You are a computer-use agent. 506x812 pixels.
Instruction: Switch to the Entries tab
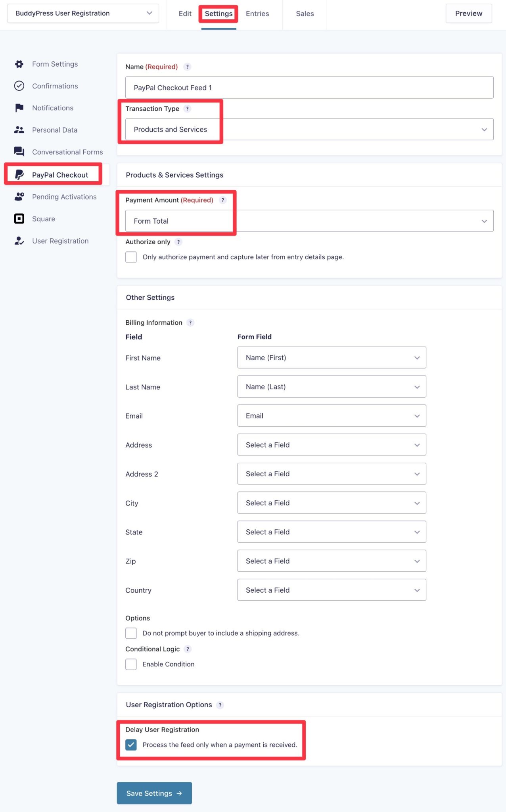click(x=257, y=13)
